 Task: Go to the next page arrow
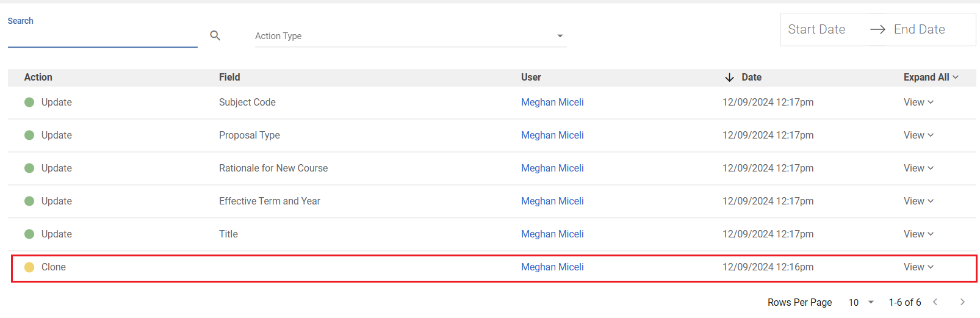(962, 302)
